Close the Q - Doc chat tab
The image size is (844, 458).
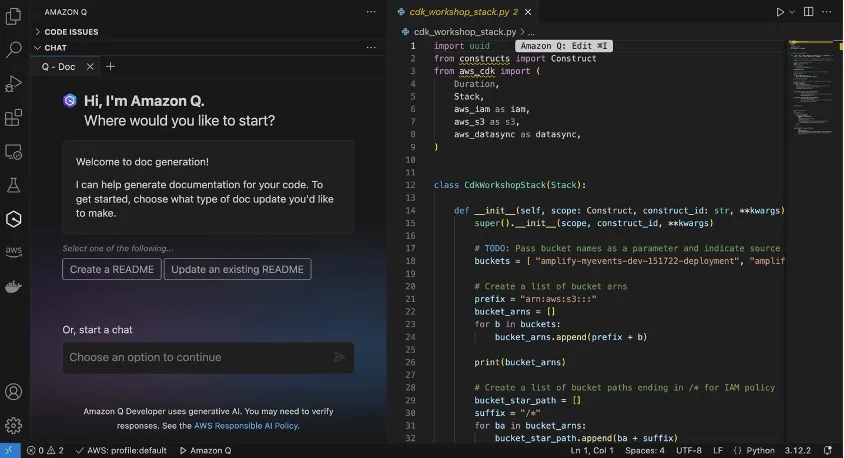pyautogui.click(x=90, y=67)
